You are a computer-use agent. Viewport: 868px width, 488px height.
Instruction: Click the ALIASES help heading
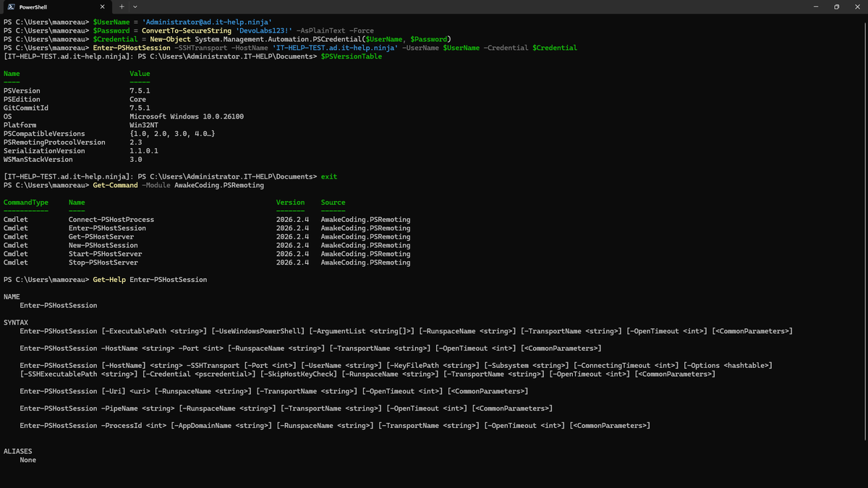[x=18, y=452]
